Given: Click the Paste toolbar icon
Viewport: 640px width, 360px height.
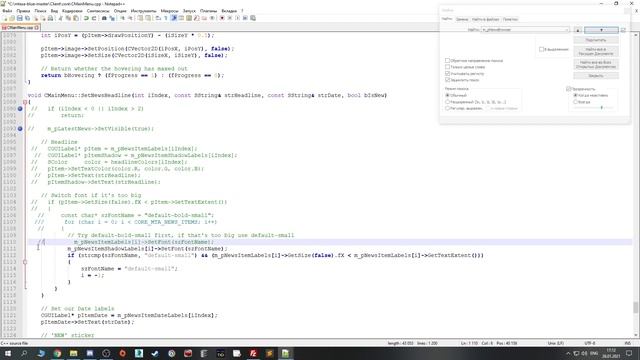Looking at the screenshot, I should (76, 18).
